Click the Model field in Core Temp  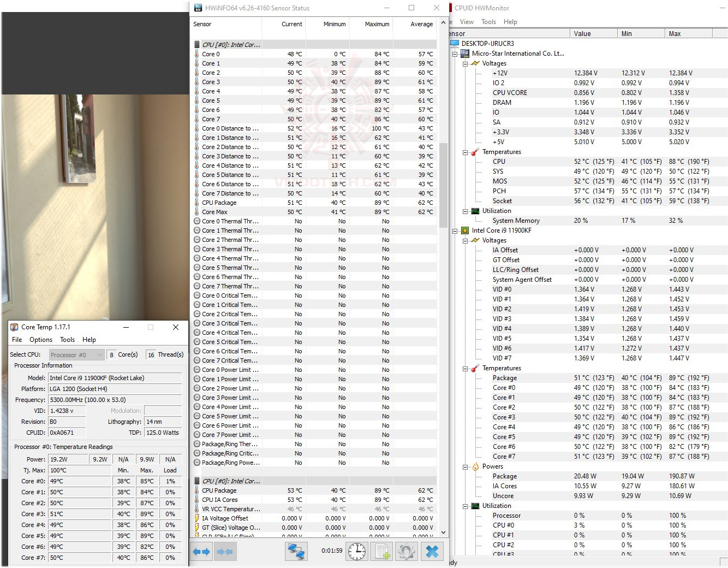tap(115, 378)
